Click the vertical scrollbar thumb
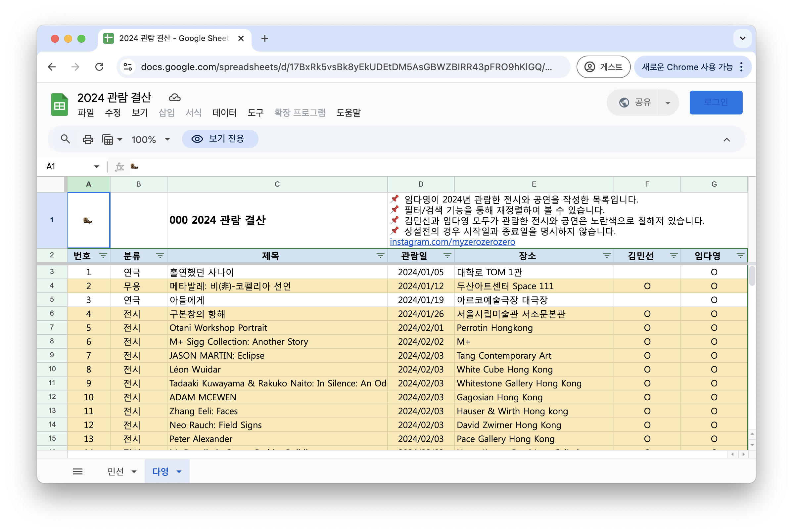This screenshot has height=532, width=793. pos(752,276)
